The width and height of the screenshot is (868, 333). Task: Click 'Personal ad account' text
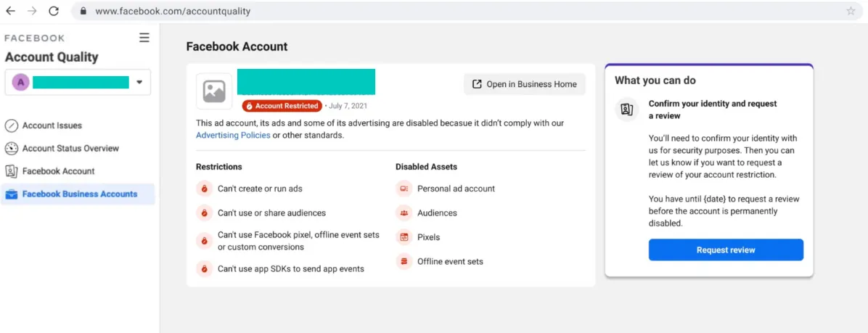(x=456, y=189)
